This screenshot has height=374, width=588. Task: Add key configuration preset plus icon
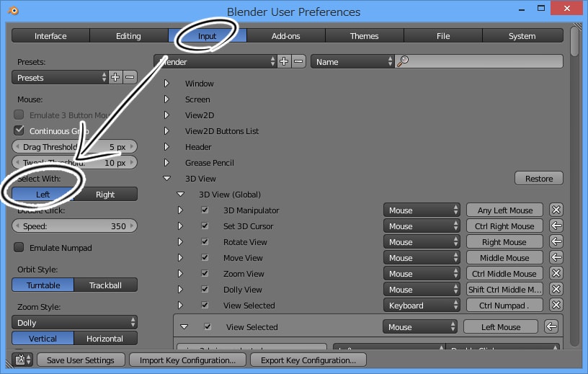click(284, 61)
